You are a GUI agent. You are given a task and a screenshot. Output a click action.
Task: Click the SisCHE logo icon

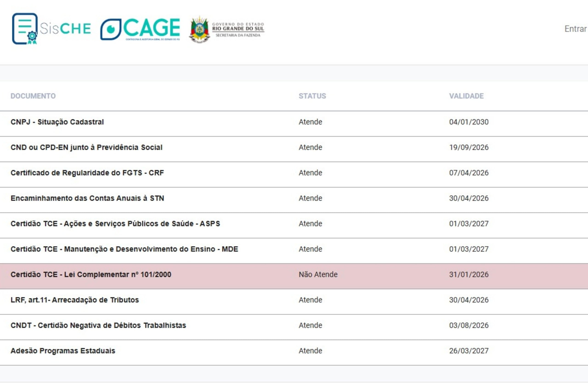pyautogui.click(x=25, y=29)
